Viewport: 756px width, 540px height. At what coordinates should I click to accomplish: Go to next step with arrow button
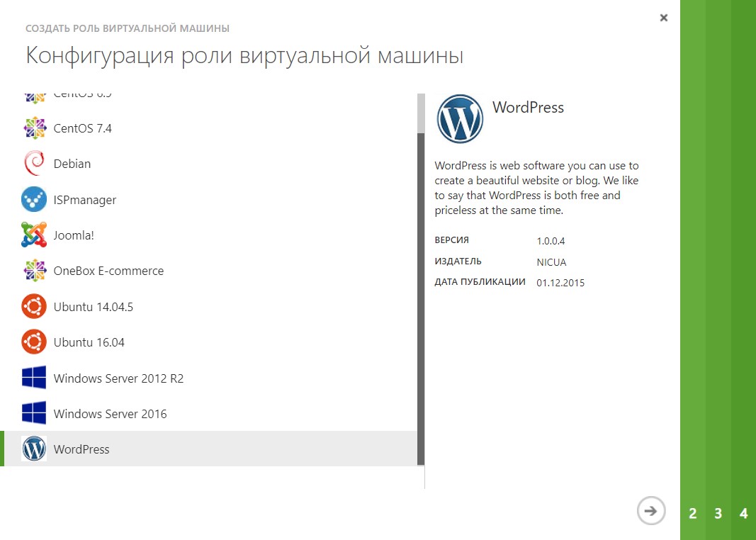(x=651, y=511)
